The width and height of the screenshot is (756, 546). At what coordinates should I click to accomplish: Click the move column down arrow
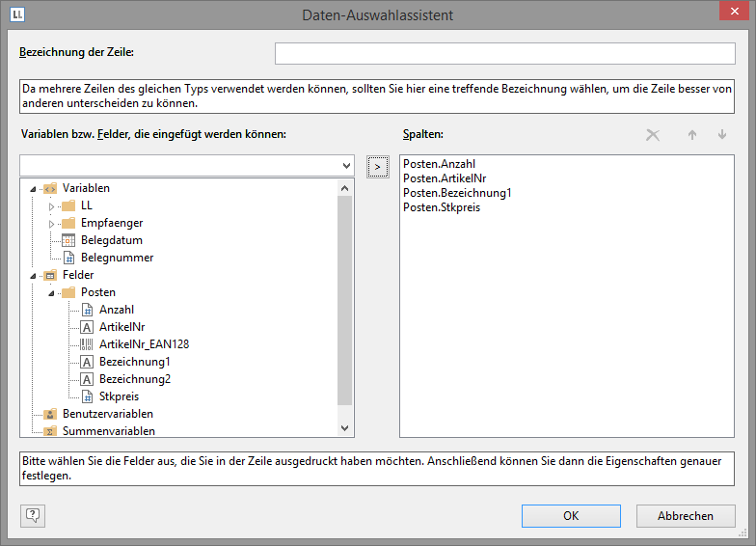click(x=721, y=135)
